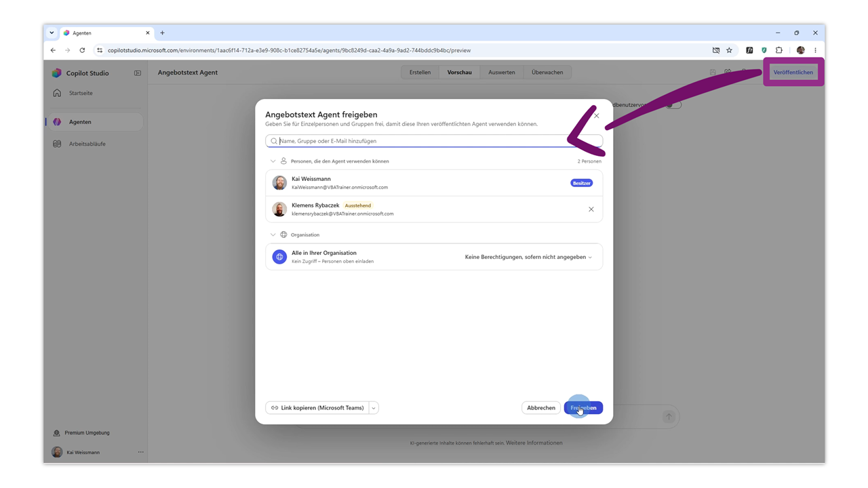Screen dimensions: 868x488
Task: Click the Abbrechen button
Action: click(541, 408)
